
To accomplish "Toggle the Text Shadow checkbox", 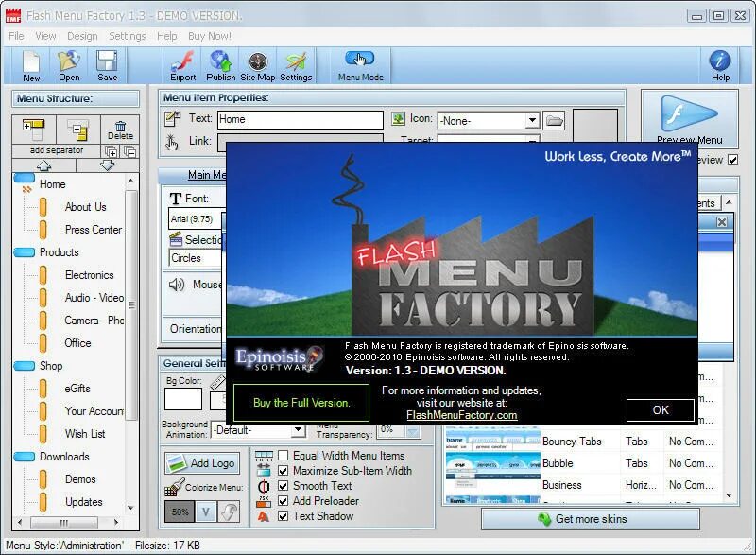I will click(283, 516).
